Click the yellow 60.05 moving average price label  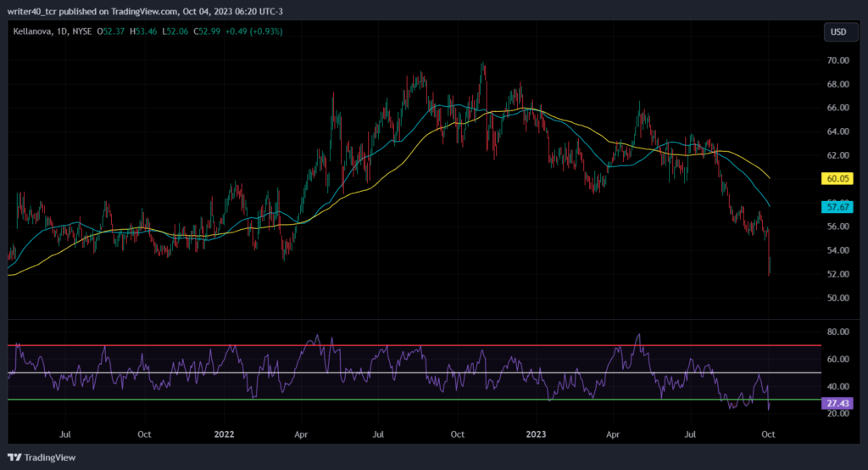(837, 178)
